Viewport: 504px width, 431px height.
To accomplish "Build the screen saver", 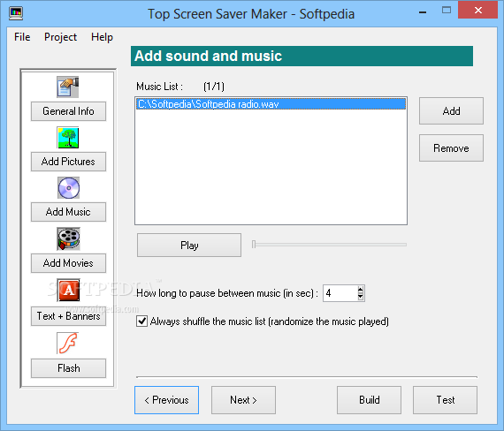I will pos(369,400).
